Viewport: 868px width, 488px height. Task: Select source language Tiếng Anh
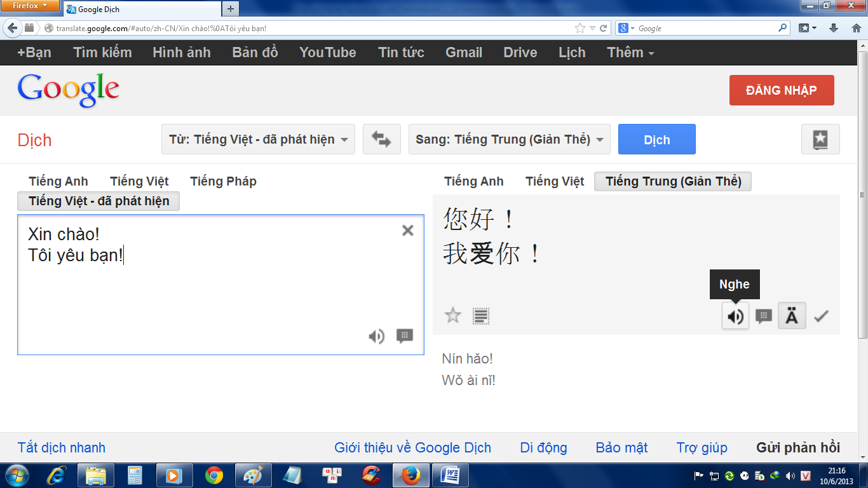[58, 181]
